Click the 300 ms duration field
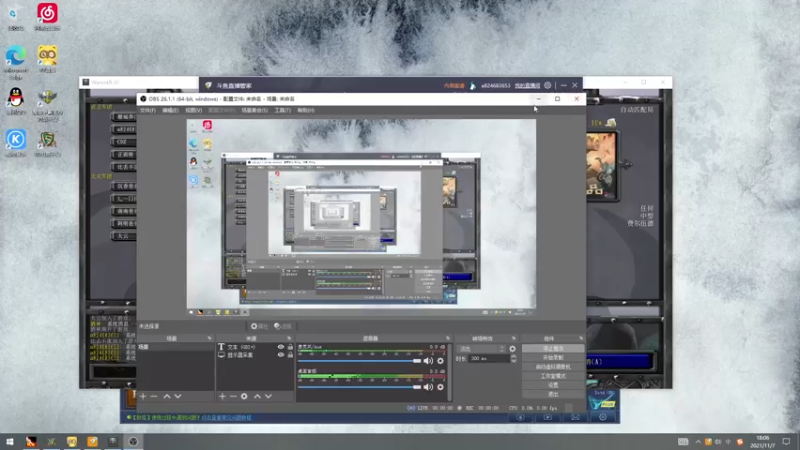Image resolution: width=800 pixels, height=450 pixels. point(489,359)
